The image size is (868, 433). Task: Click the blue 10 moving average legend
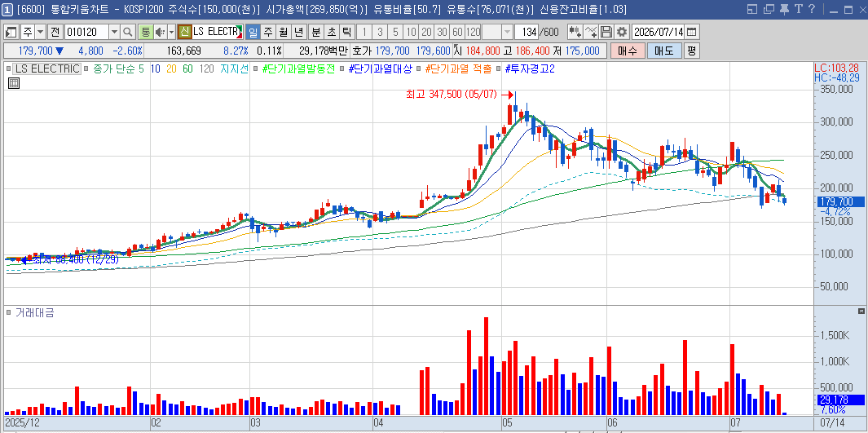click(x=155, y=69)
